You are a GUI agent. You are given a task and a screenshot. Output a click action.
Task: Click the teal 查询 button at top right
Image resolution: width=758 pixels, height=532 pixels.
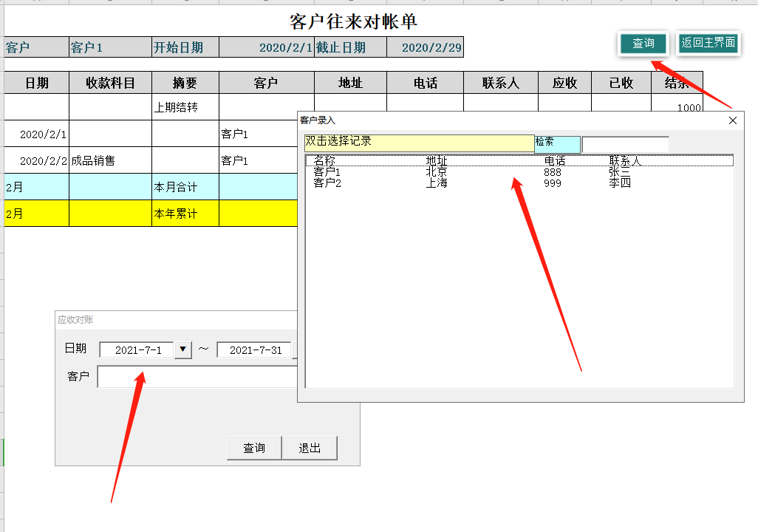click(643, 44)
